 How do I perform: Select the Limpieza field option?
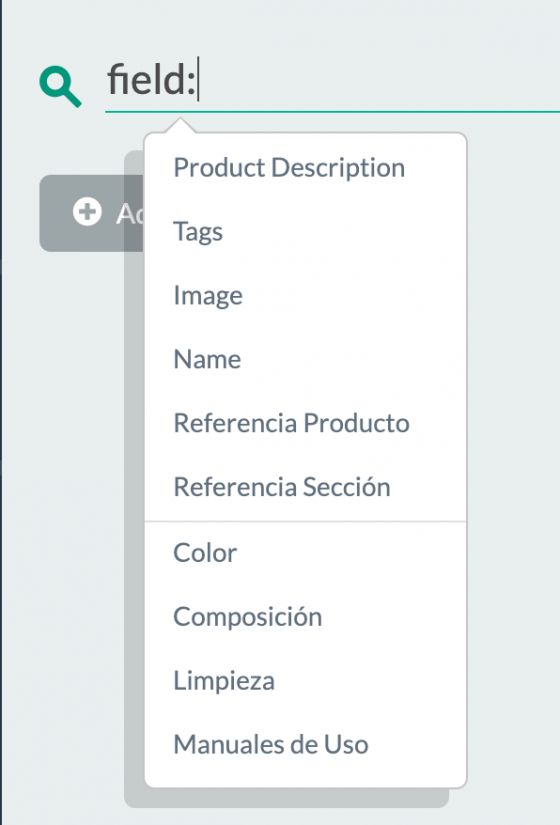224,681
